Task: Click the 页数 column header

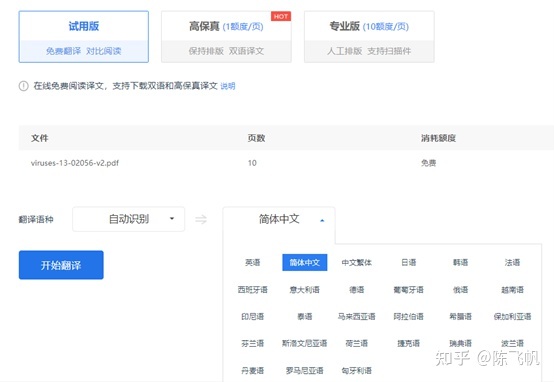Action: click(x=256, y=138)
